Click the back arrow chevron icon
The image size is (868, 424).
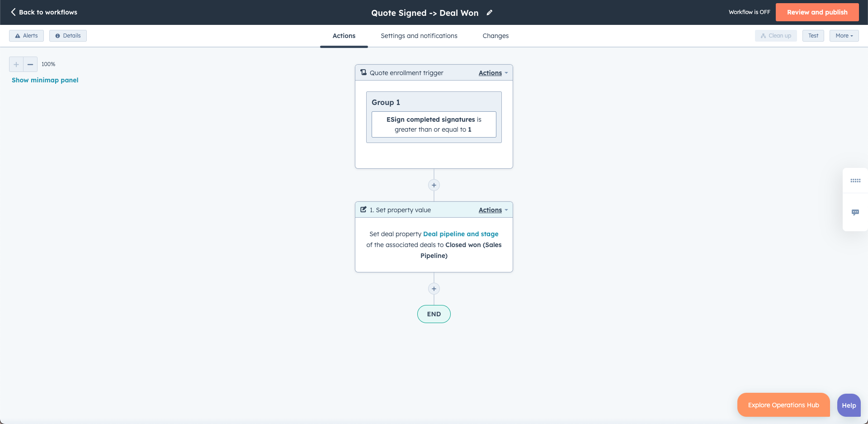click(x=13, y=12)
